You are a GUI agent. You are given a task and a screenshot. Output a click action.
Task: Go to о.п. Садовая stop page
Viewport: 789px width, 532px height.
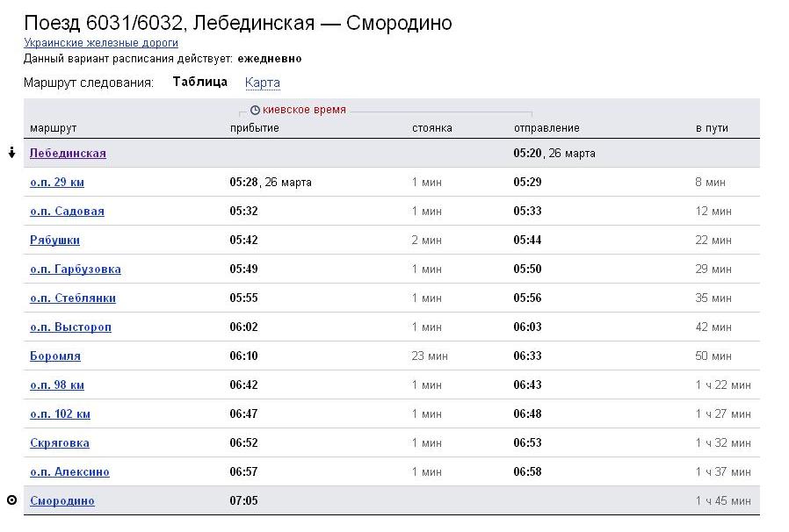click(67, 211)
